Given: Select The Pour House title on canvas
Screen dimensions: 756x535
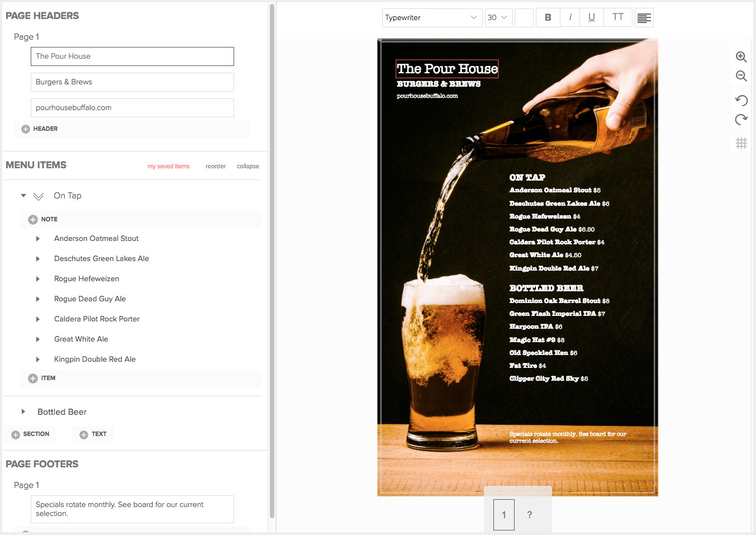Looking at the screenshot, I should coord(447,69).
